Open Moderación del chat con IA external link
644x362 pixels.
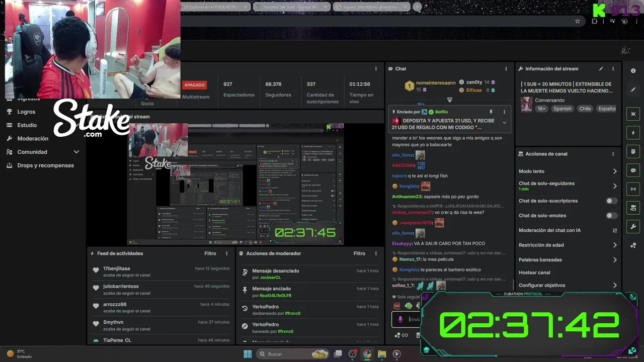coord(615,230)
